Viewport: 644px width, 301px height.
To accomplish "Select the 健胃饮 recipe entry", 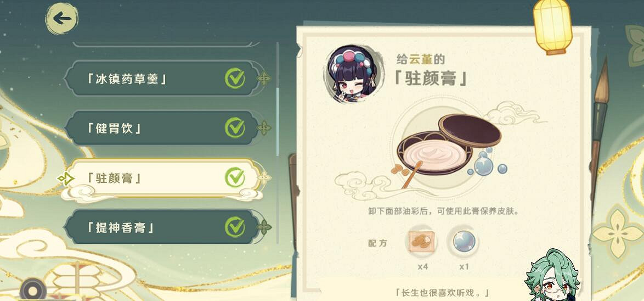I will [162, 128].
